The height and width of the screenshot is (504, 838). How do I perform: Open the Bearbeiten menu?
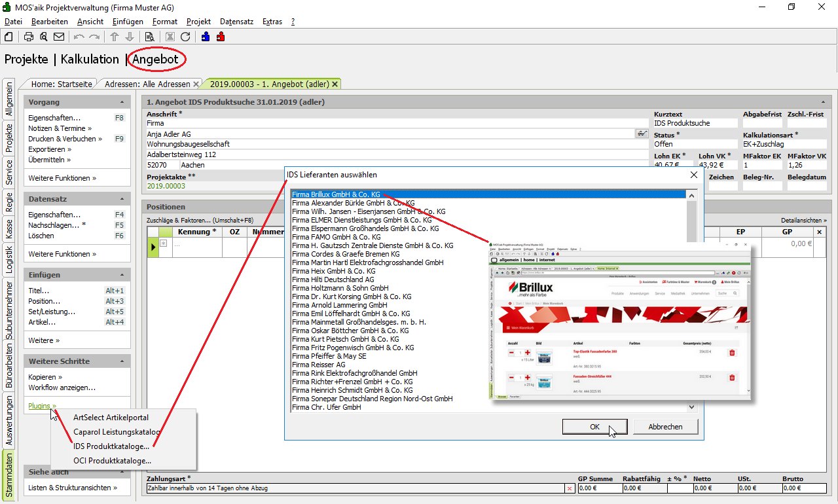(49, 22)
